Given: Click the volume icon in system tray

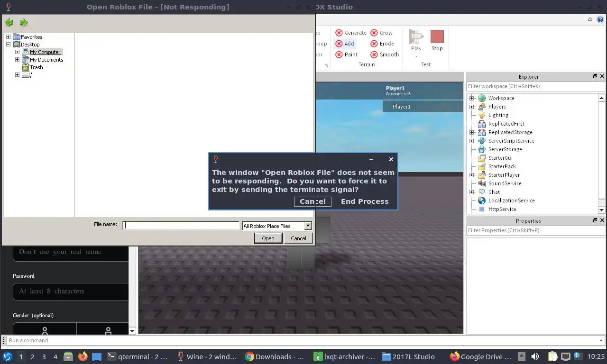Looking at the screenshot, I should pyautogui.click(x=535, y=356).
